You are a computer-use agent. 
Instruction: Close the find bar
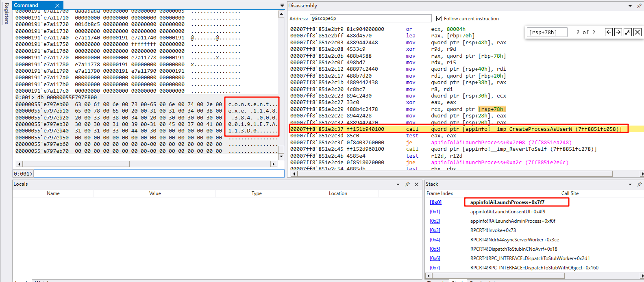637,32
